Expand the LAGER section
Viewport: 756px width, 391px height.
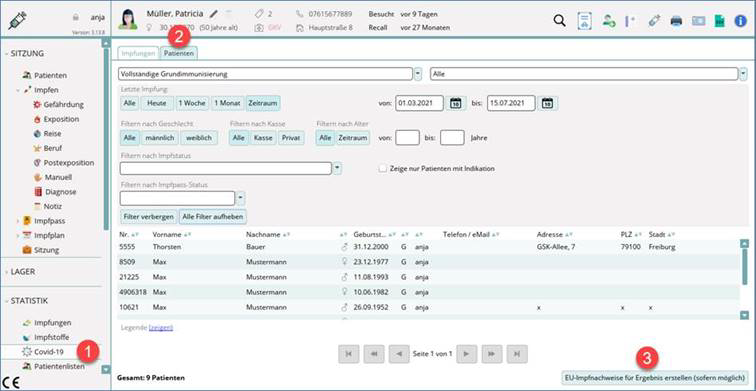[6, 272]
